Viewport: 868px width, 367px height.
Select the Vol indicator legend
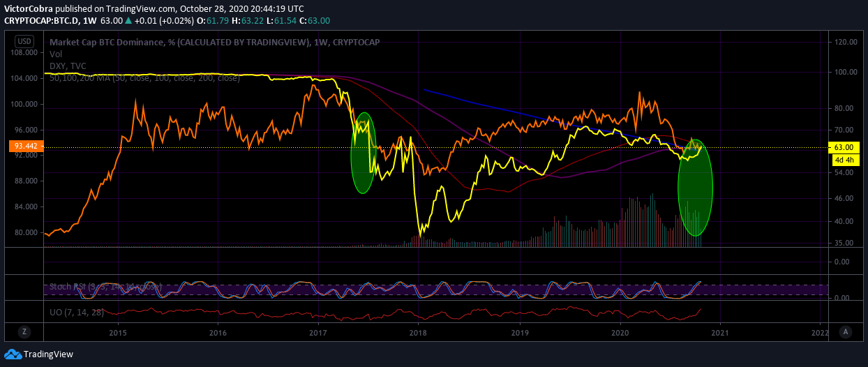pyautogui.click(x=56, y=54)
